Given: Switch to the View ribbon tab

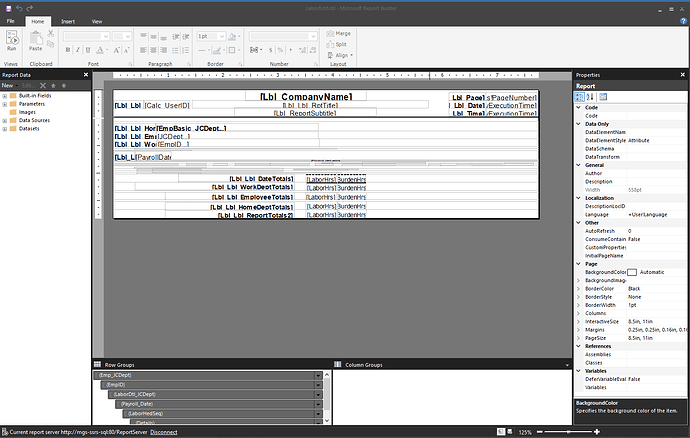Looking at the screenshot, I should 97,21.
